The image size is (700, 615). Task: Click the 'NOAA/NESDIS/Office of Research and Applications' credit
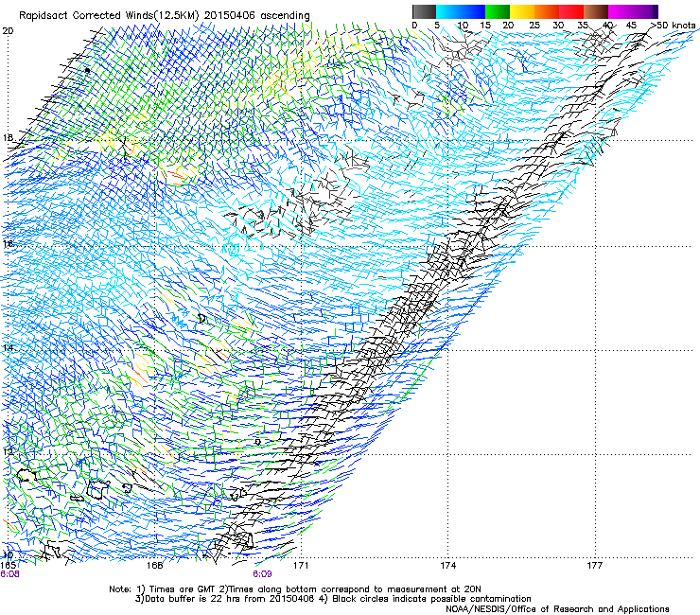click(x=557, y=608)
